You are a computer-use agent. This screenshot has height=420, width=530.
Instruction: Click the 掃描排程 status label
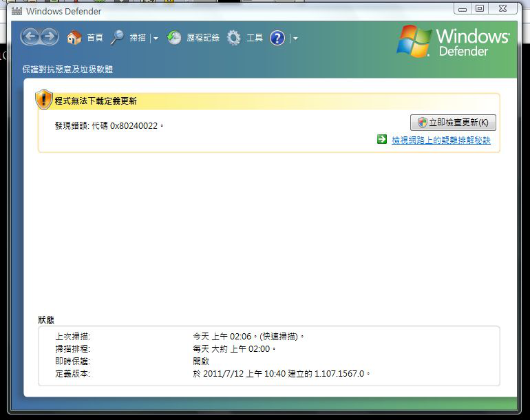(73, 348)
